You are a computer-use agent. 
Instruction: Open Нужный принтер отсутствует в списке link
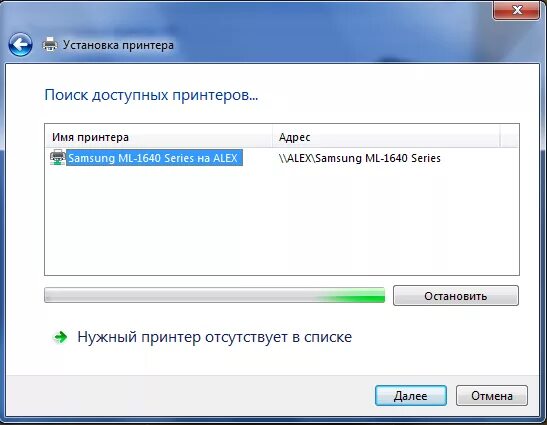[215, 337]
